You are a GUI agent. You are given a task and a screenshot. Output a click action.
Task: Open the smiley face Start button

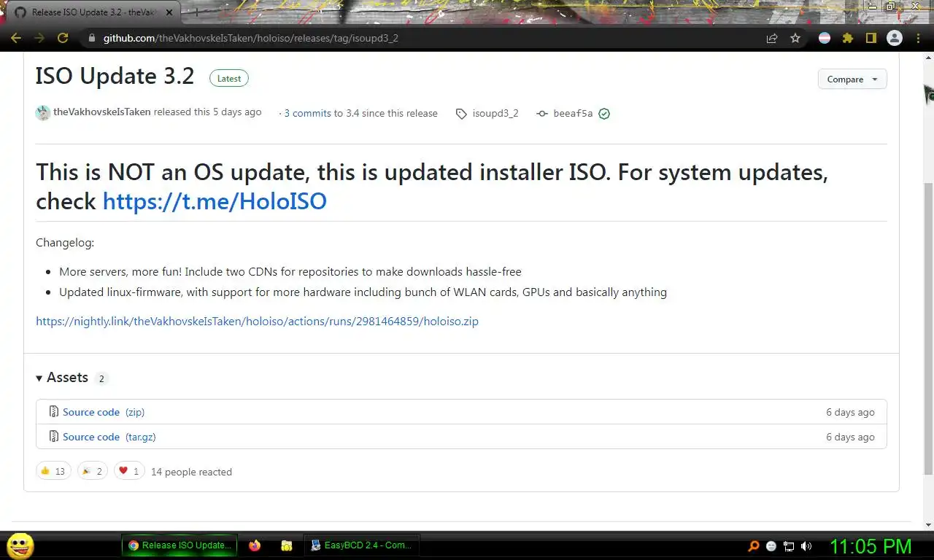(x=20, y=545)
